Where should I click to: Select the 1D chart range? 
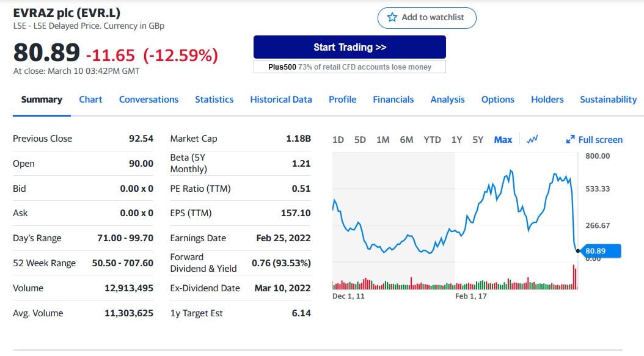tap(338, 140)
